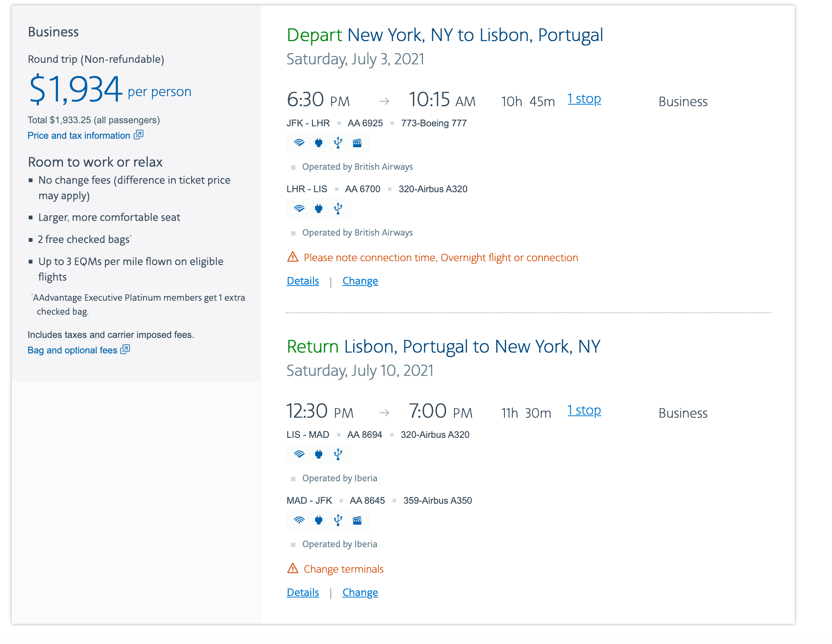Click the Change terminals warning icon
The width and height of the screenshot is (832, 644).
point(293,568)
